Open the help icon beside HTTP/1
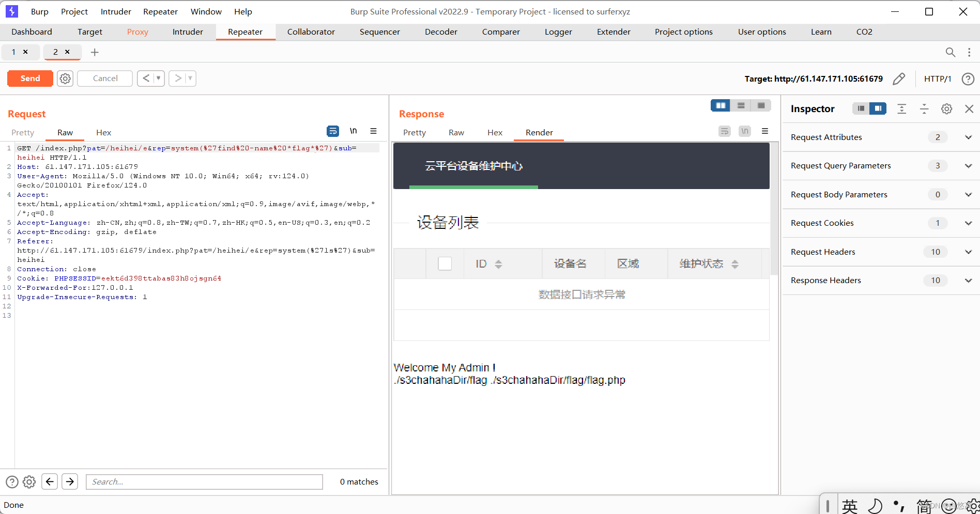Image resolution: width=980 pixels, height=514 pixels. (968, 79)
